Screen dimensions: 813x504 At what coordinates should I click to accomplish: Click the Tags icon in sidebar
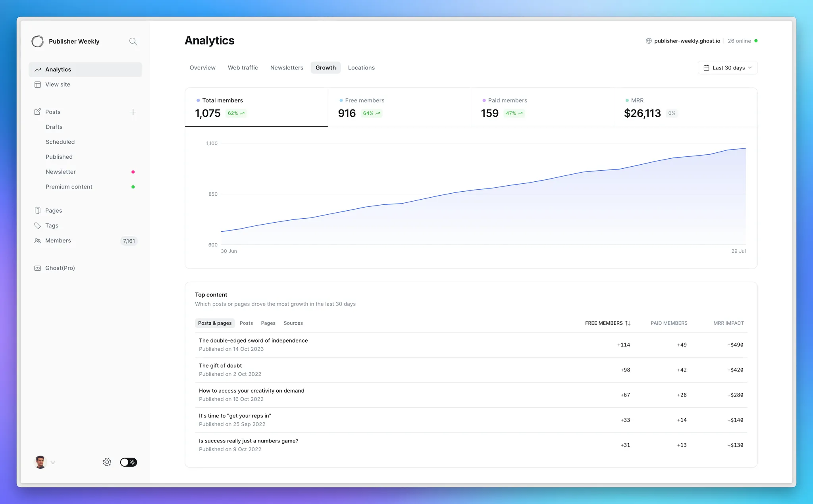click(38, 226)
